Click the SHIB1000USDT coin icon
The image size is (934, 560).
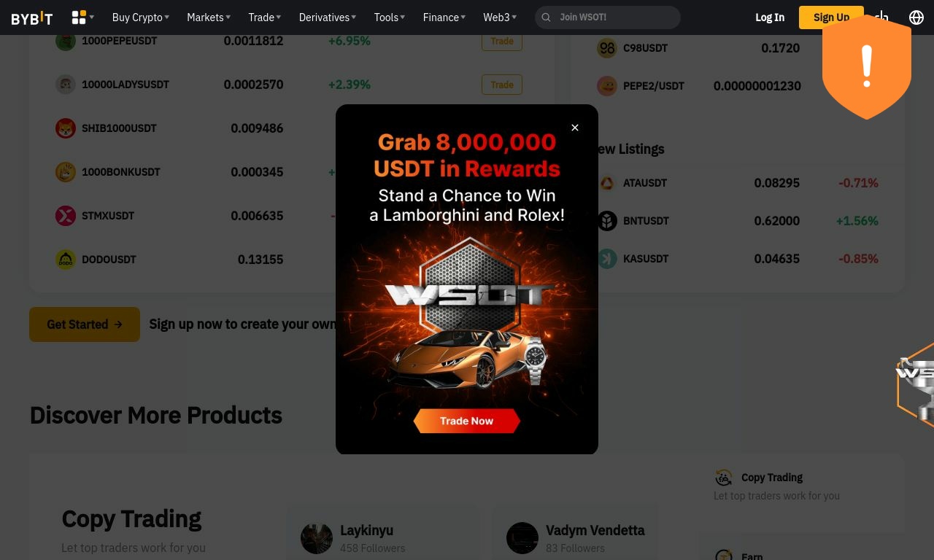click(66, 128)
